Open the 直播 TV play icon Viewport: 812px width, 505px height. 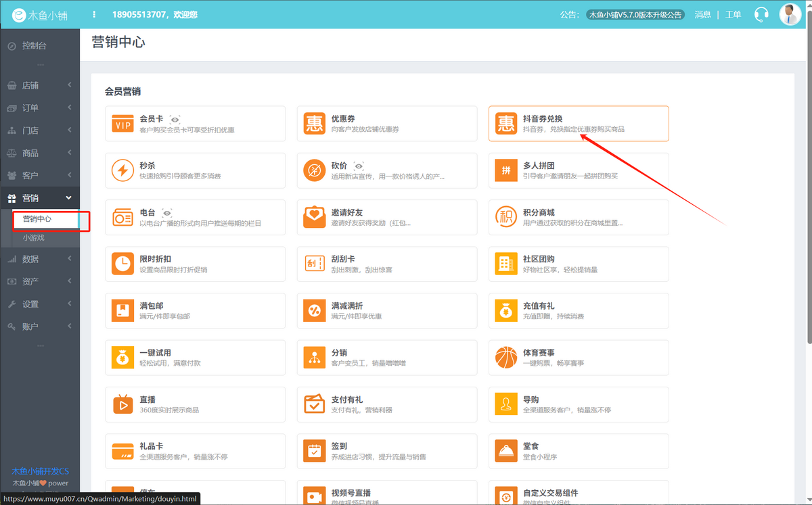pos(122,405)
